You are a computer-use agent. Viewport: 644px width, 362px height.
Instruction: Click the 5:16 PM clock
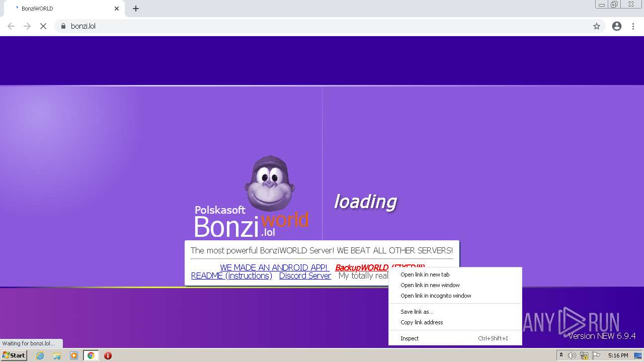coord(618,355)
